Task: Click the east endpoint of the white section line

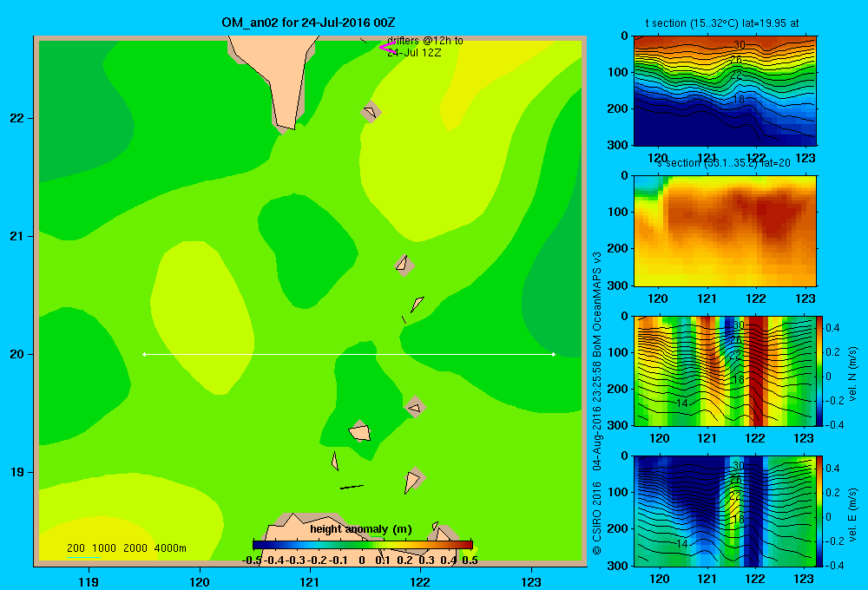Action: 553,354
